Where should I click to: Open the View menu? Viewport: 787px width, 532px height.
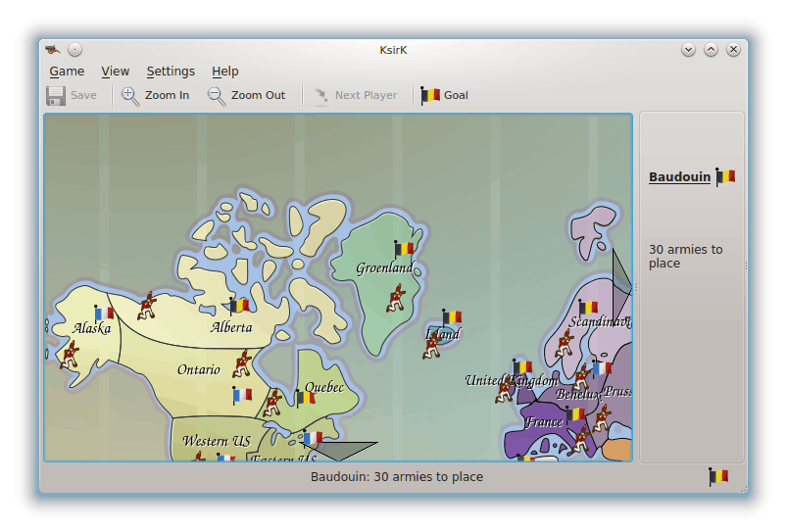[115, 71]
